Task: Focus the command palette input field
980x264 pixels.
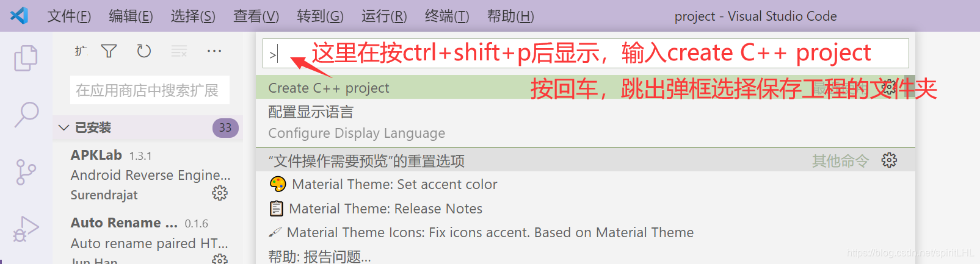Action: [586, 54]
